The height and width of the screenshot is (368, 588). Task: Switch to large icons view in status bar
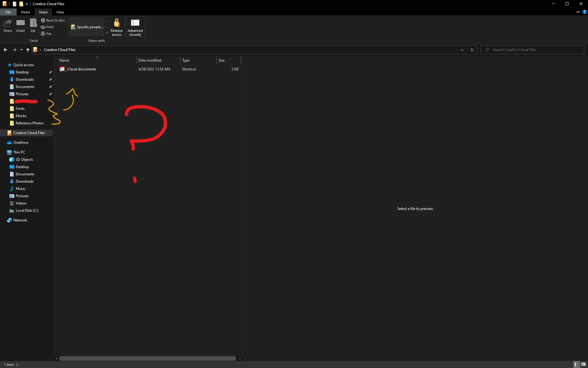coord(583,364)
